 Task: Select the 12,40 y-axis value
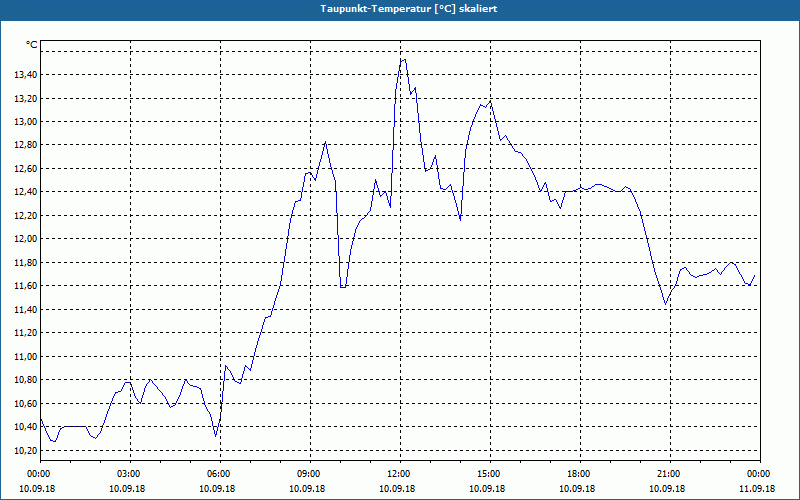click(x=27, y=192)
